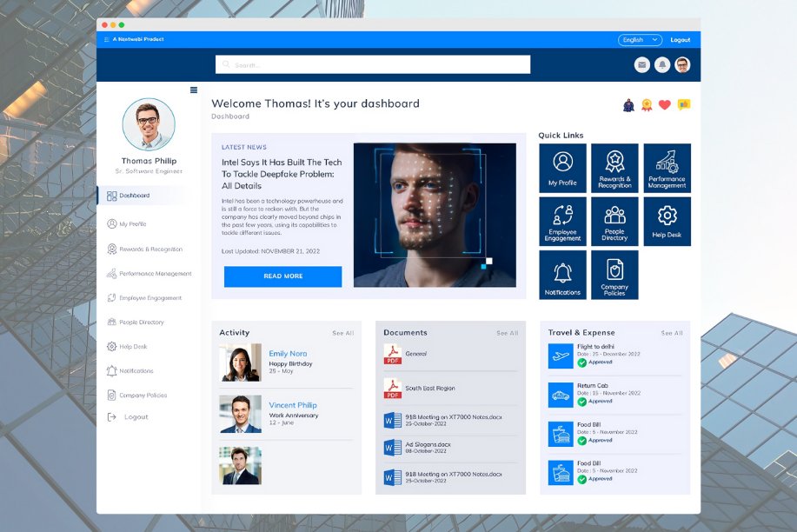Image resolution: width=797 pixels, height=532 pixels.
Task: Open the People Directory quick link tile
Action: click(x=614, y=221)
